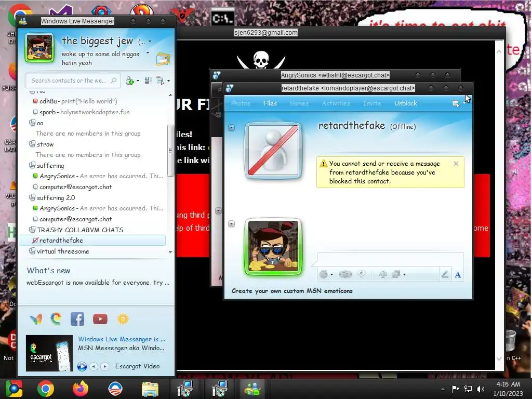This screenshot has height=399, width=532.
Task: Open the command prompt desktop icon
Action: [222, 17]
